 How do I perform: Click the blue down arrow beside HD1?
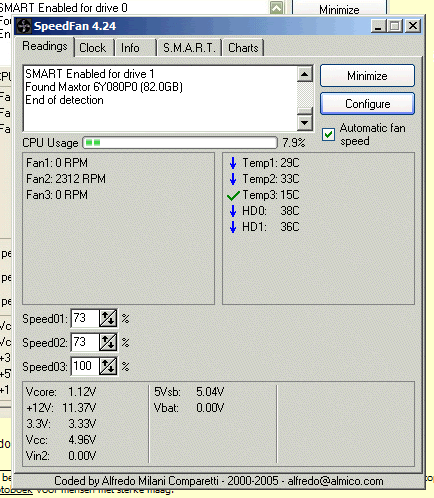233,227
